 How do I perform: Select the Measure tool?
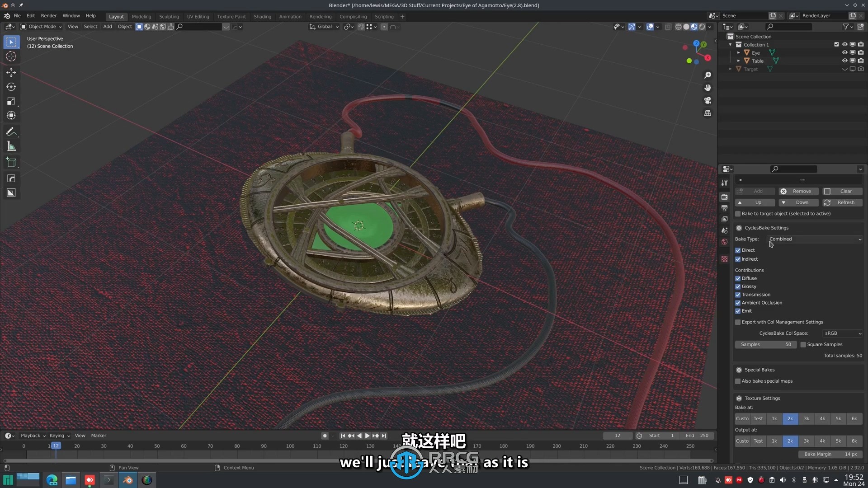[11, 146]
